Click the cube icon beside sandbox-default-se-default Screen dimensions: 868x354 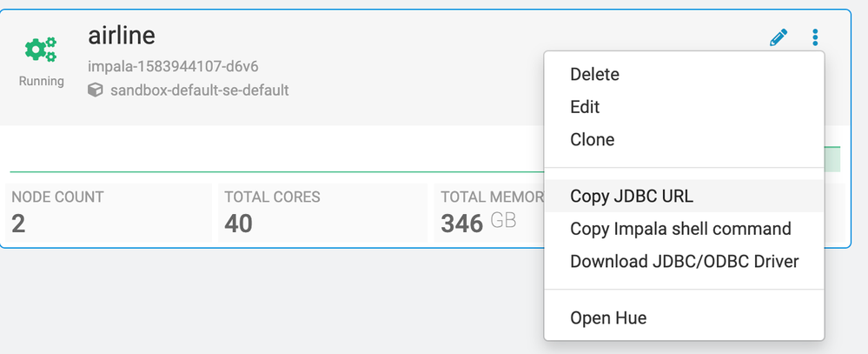pos(96,90)
